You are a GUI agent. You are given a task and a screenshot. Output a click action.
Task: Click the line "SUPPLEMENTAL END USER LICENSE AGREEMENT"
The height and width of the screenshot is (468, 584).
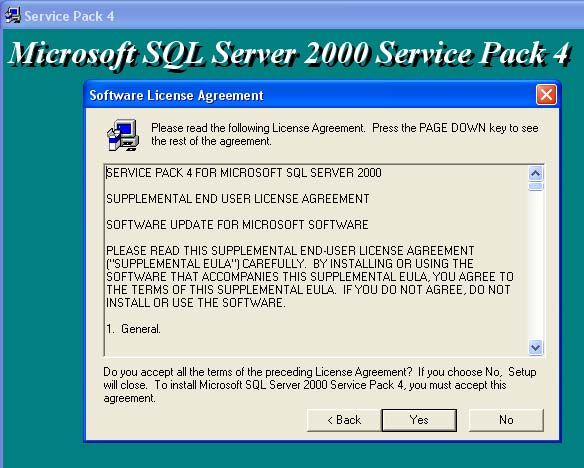coord(238,199)
